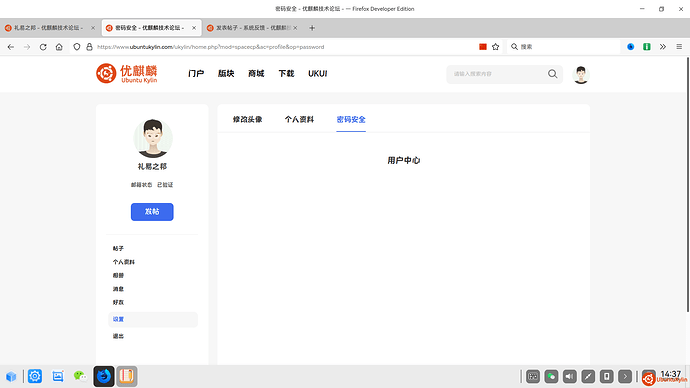690x388 pixels.
Task: Open WeChat from the taskbar
Action: tap(81, 376)
